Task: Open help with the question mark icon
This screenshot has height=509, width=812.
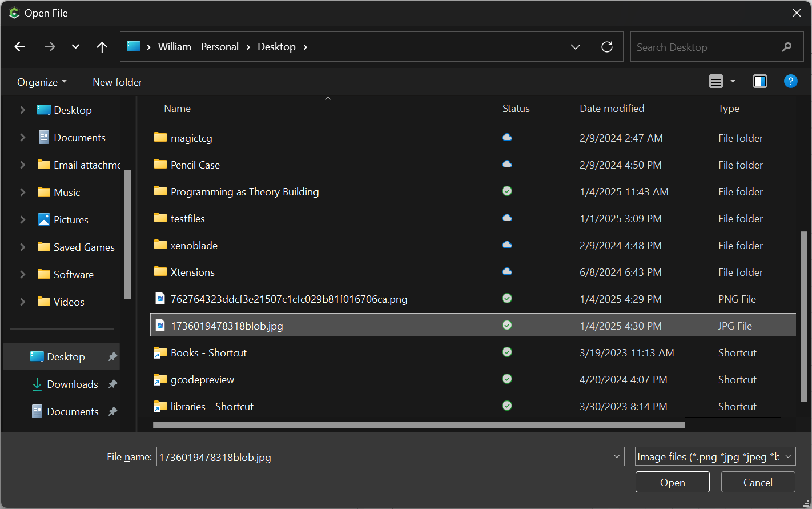Action: 790,81
